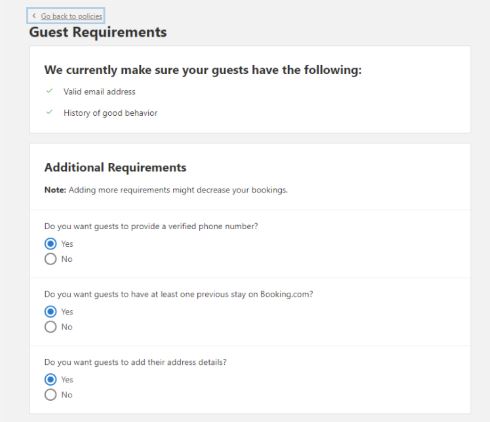
Task: Click green checkmark beside History of good behavior
Action: pos(50,112)
